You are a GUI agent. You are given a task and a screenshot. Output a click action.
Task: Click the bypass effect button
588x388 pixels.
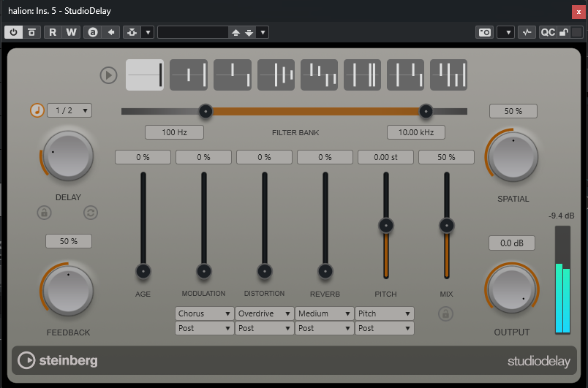[x=32, y=32]
